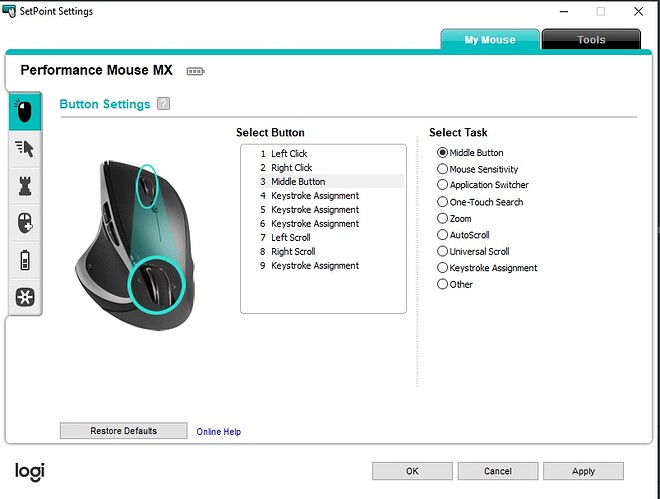Open the chess rook game settings icon
Image resolution: width=660 pixels, height=499 pixels.
[x=24, y=186]
